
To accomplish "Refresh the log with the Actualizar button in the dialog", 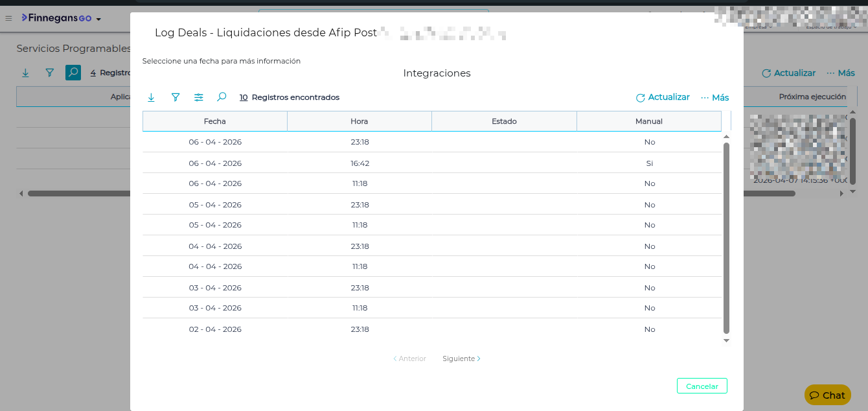I will (x=663, y=97).
